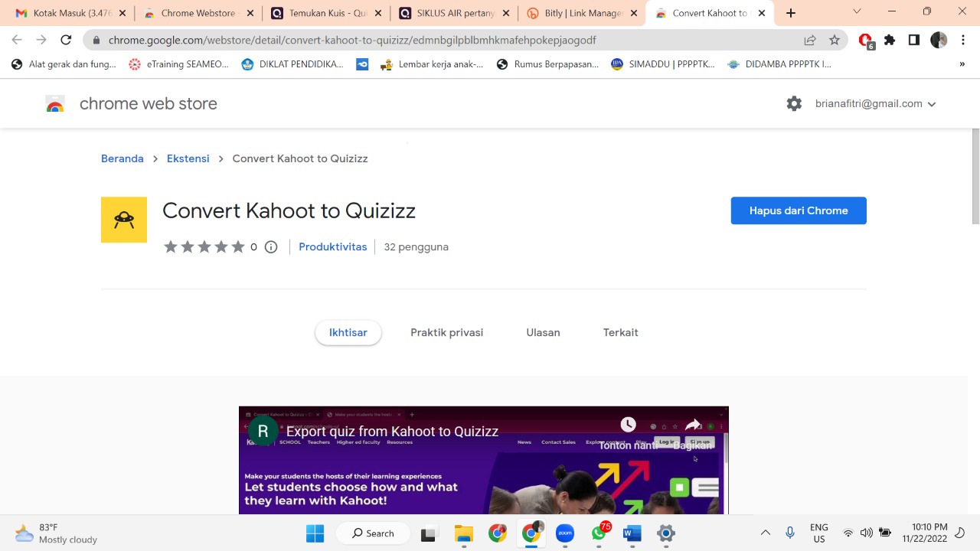Open Microsoft Word from the taskbar
Viewport: 980px width, 551px height.
point(632,533)
